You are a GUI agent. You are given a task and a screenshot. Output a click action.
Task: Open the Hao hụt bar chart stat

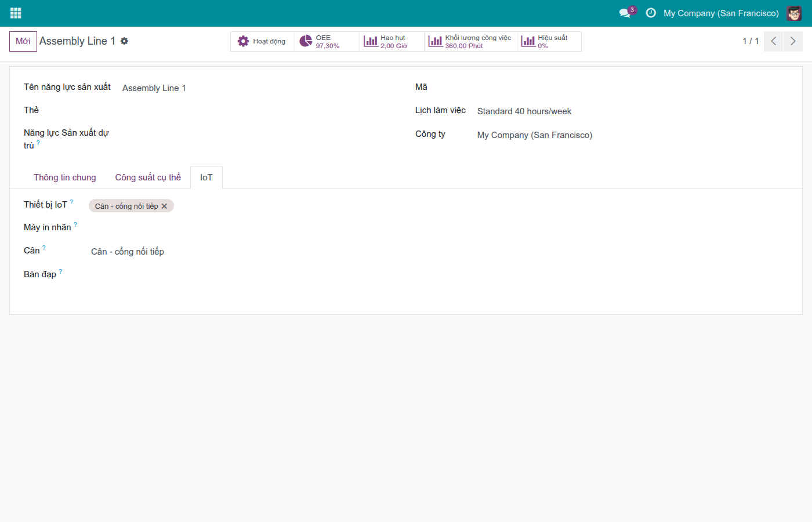[x=392, y=41]
